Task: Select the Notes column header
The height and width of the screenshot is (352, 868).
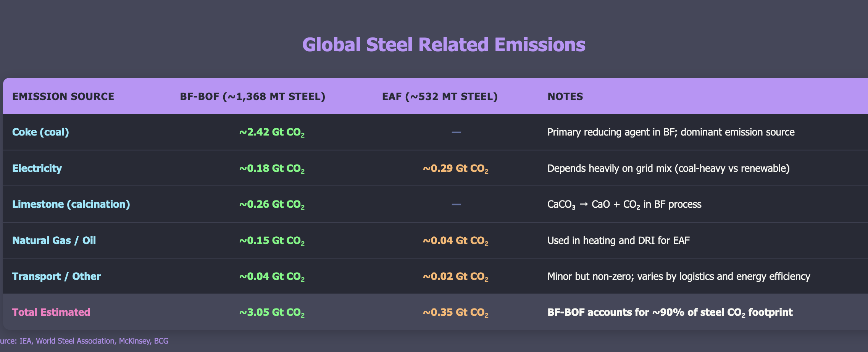Action: 565,97
